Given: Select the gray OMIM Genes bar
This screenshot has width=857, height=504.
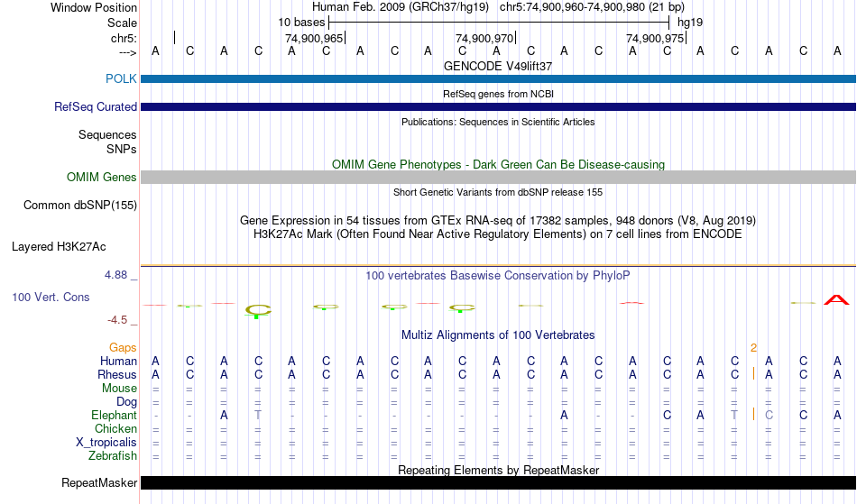Looking at the screenshot, I should click(498, 177).
